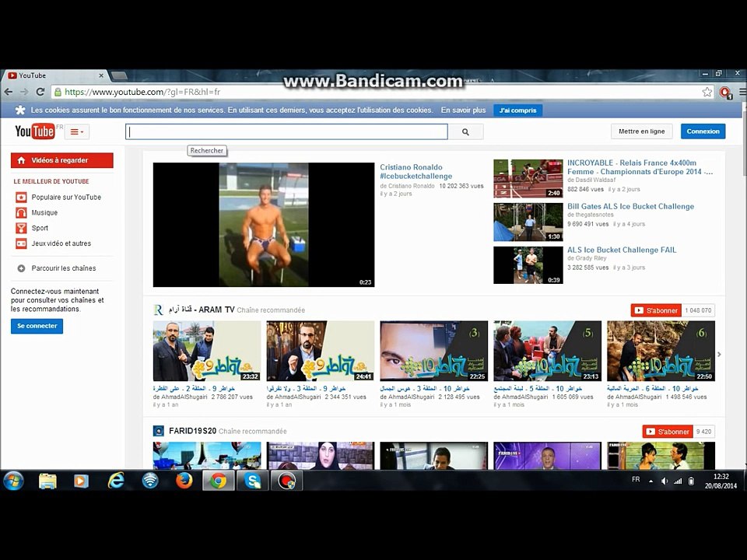Open Jeux vidéo et autres entry text
This screenshot has width=747, height=560.
click(x=61, y=243)
